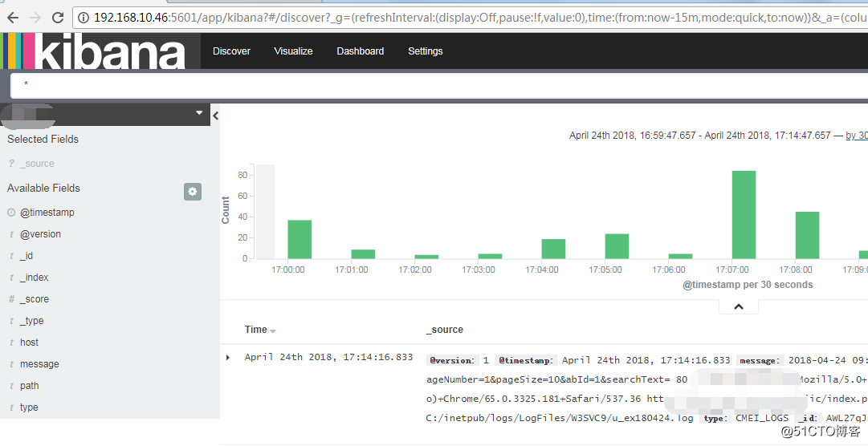Select the path field
Image resolution: width=868 pixels, height=446 pixels.
tap(30, 386)
